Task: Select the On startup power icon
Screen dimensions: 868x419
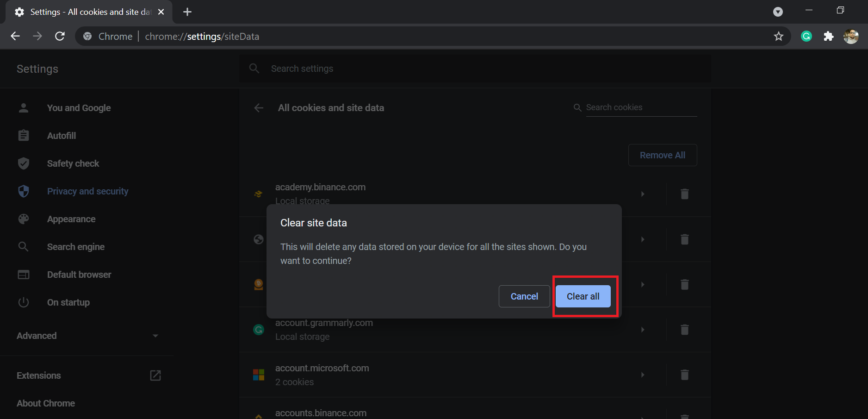Action: coord(23,302)
